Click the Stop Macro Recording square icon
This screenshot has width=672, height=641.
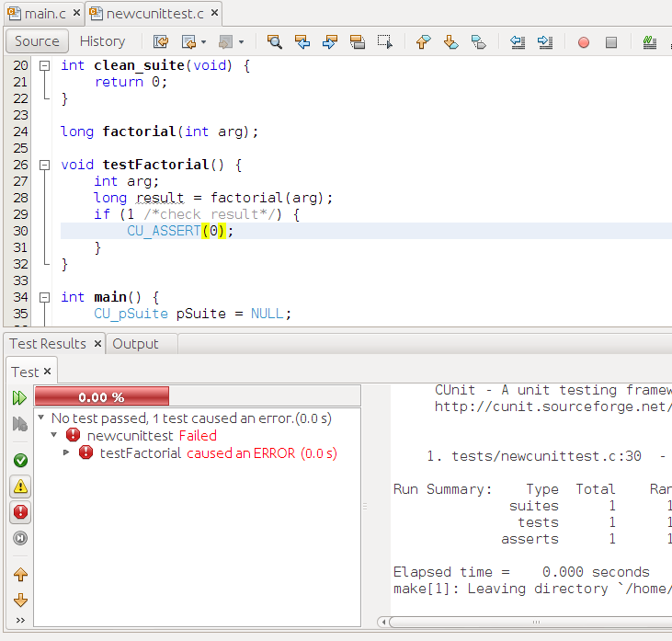click(611, 42)
